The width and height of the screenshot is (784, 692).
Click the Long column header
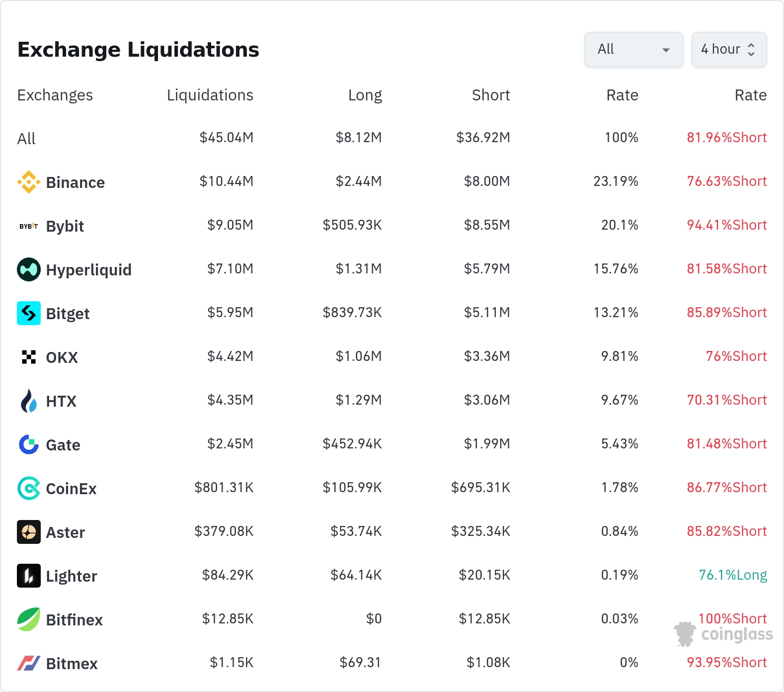(365, 95)
